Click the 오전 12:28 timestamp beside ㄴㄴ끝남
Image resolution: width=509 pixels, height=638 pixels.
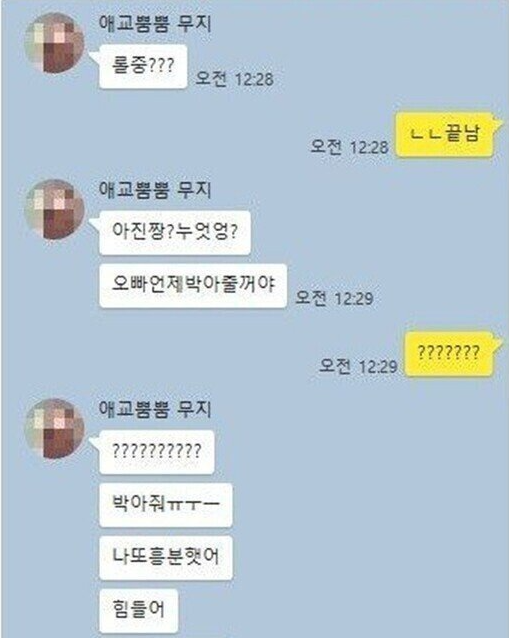(349, 147)
